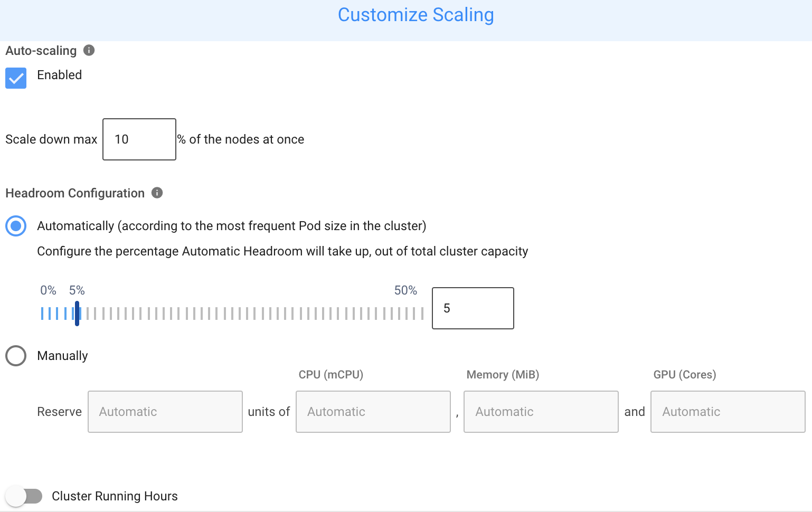Click the Automatically headroom option label

point(231,226)
